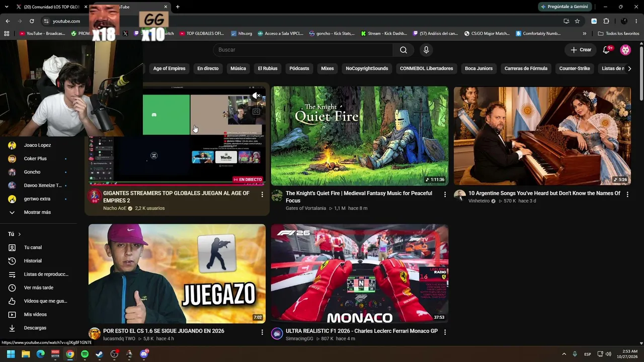Viewport: 644px width, 362px height.
Task: Select the Música filter chip
Action: (x=238, y=68)
